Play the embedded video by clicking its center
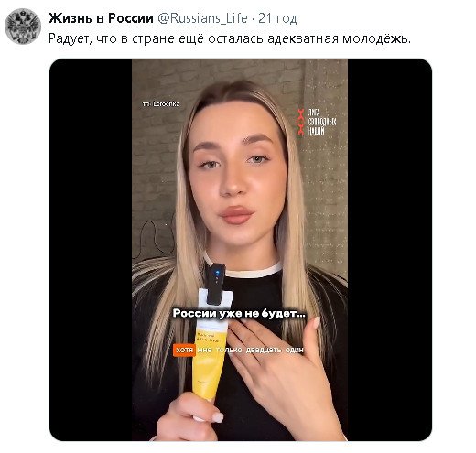This screenshot has width=476, height=453. [241, 250]
